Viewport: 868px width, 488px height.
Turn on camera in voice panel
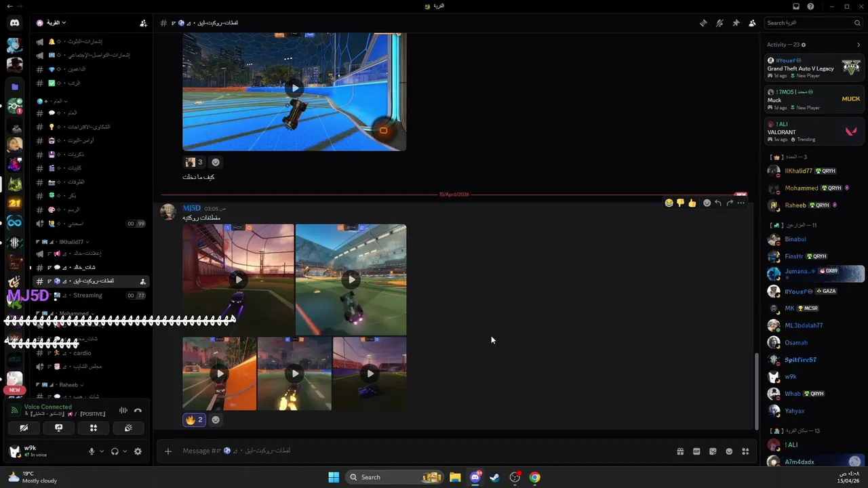pos(24,428)
